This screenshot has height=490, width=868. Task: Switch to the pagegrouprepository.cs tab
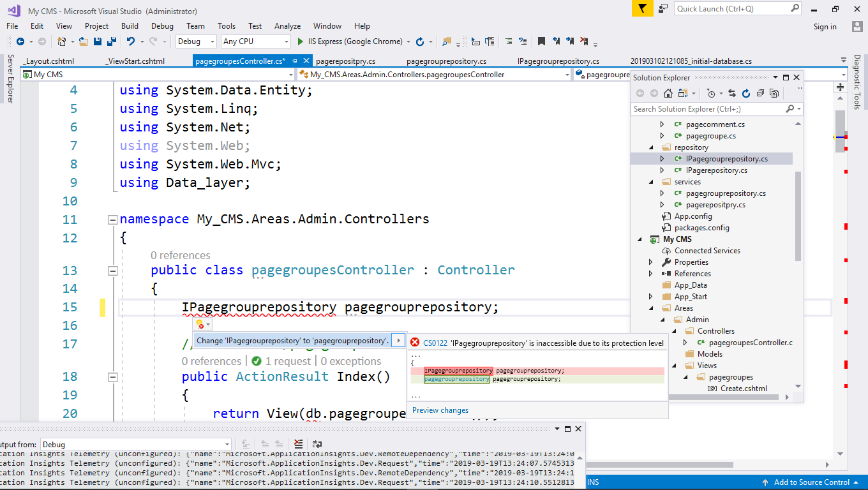[446, 61]
